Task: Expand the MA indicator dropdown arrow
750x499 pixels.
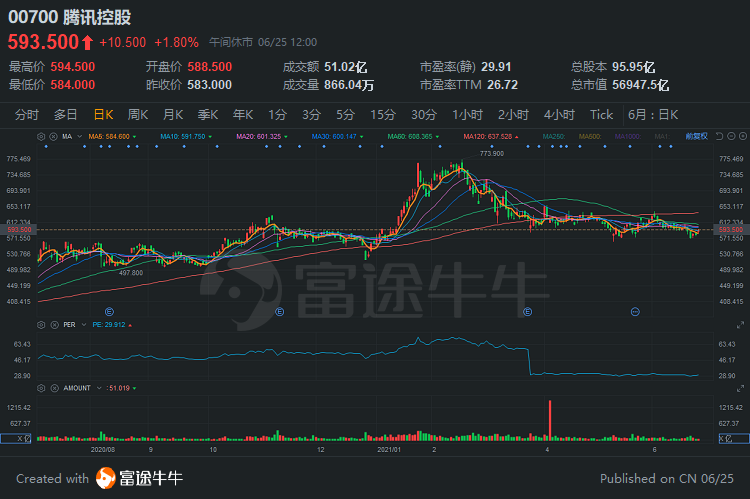Action: (x=79, y=136)
